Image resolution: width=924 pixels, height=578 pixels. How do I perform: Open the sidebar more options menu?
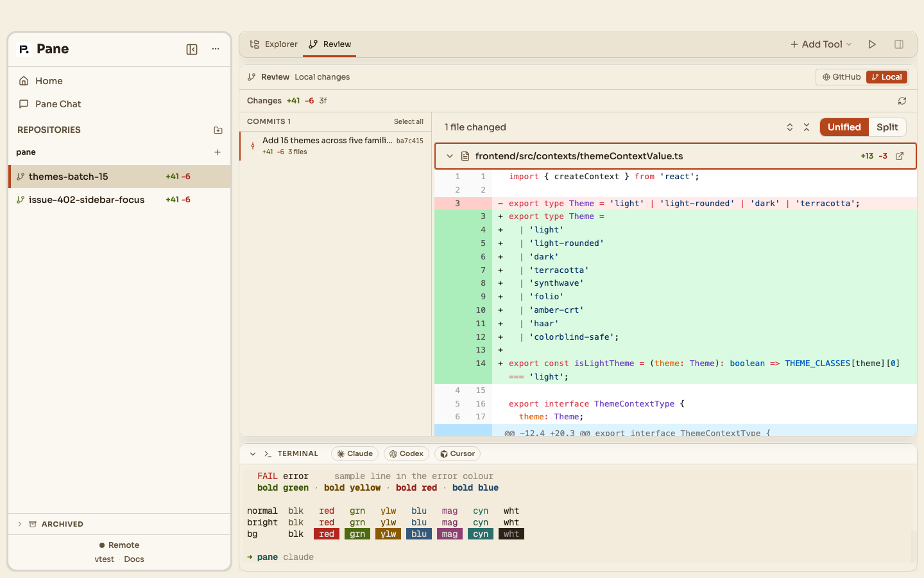216,49
